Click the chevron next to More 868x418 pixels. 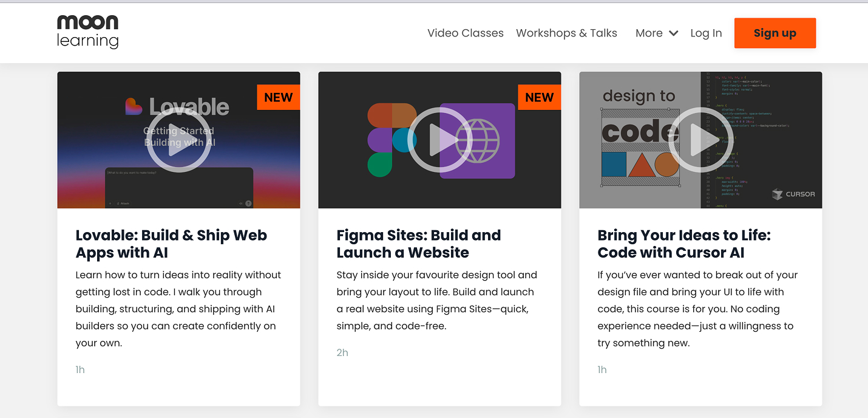[x=673, y=33]
